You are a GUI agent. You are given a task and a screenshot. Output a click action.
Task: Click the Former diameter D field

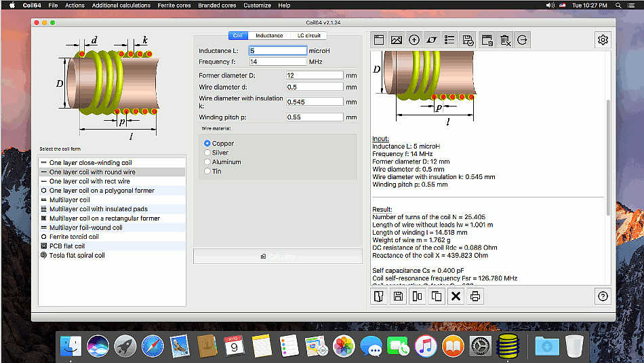pyautogui.click(x=314, y=75)
